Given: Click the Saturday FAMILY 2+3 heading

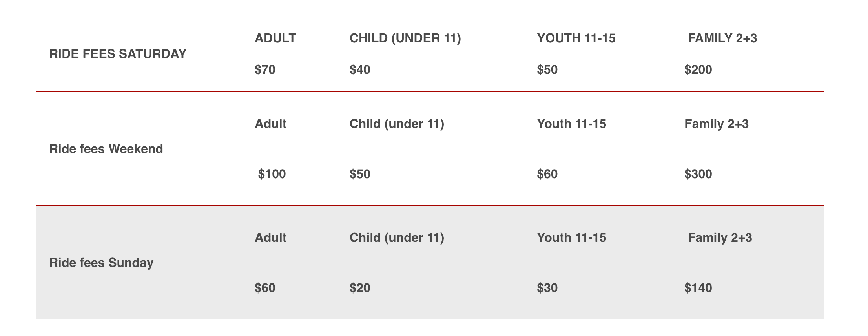Looking at the screenshot, I should [722, 38].
